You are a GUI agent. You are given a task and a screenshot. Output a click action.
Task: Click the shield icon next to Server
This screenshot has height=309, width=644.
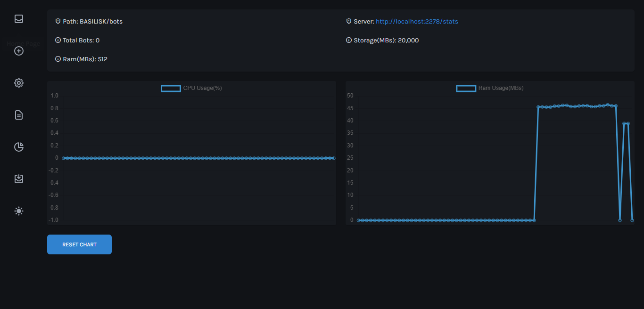tap(348, 21)
